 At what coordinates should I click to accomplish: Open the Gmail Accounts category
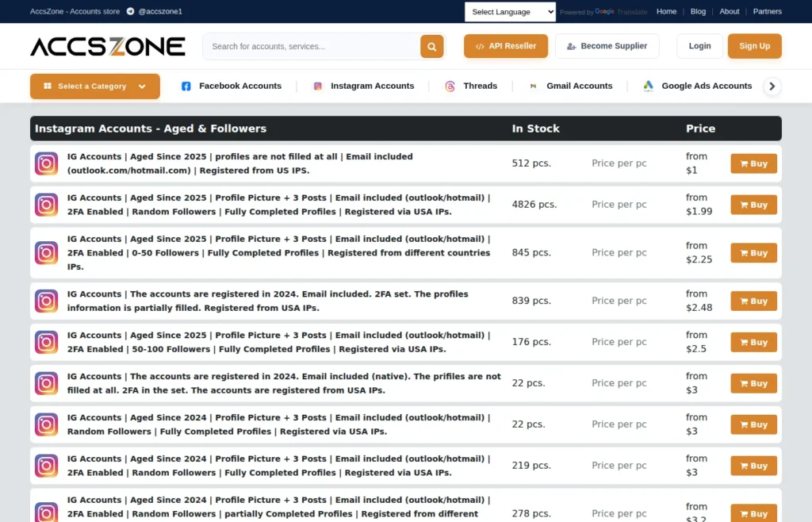[x=570, y=86]
